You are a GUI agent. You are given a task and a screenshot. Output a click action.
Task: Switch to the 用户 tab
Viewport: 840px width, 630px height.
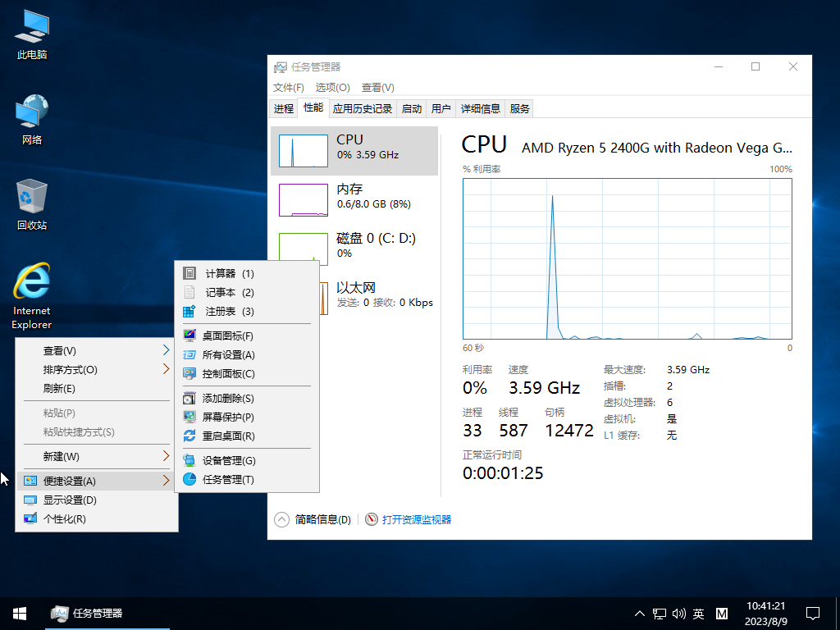[x=441, y=109]
